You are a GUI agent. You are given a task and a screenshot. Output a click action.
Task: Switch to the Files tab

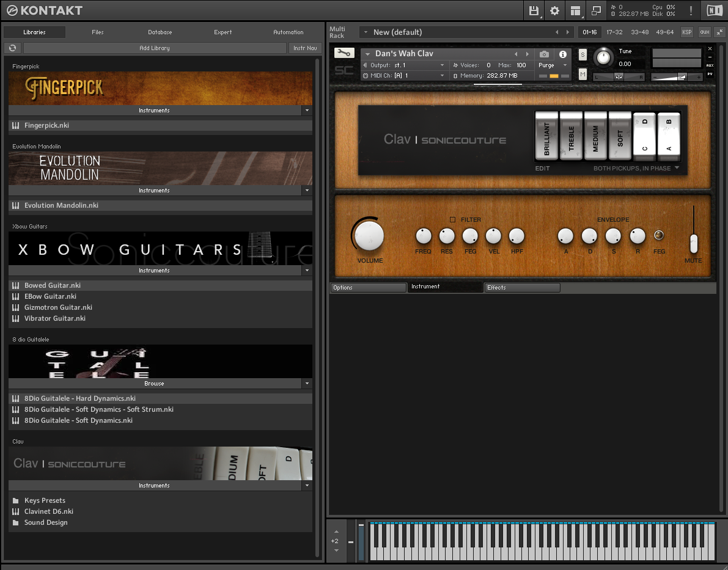pyautogui.click(x=98, y=32)
